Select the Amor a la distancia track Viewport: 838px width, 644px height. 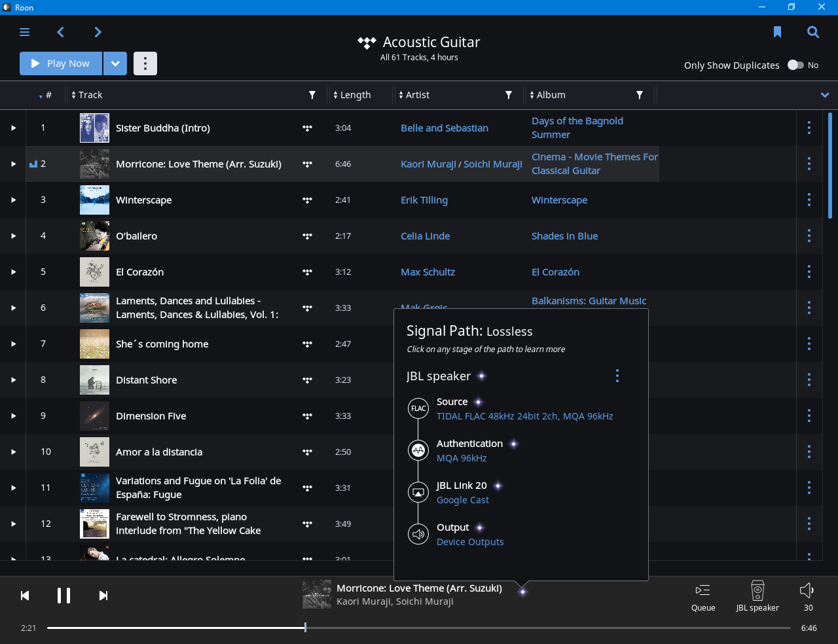[x=159, y=452]
